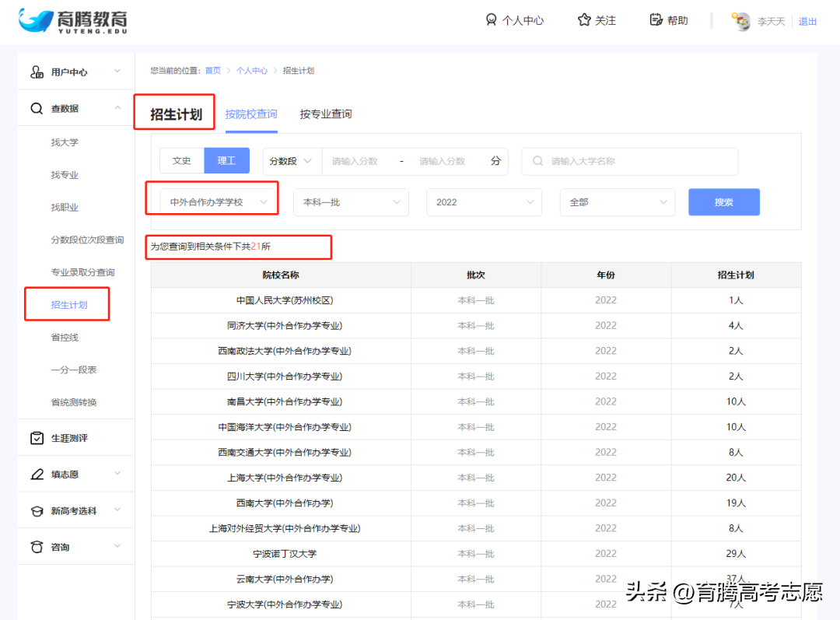Open 个人中心 icon in the top bar

pyautogui.click(x=491, y=19)
